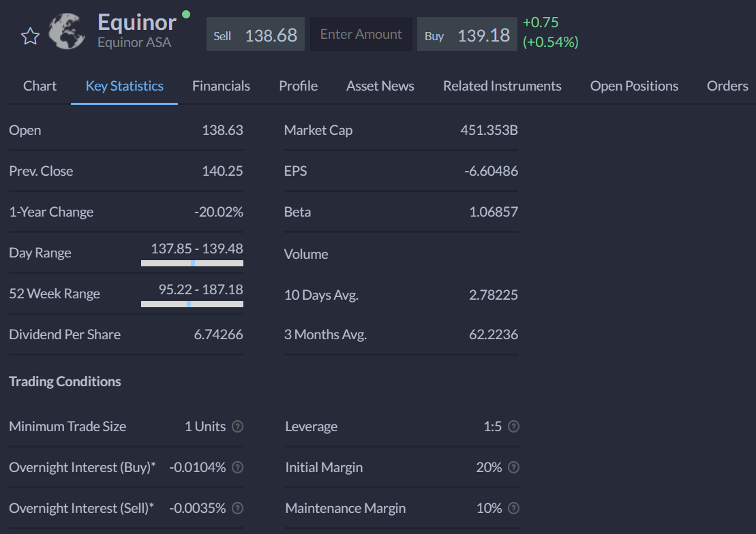This screenshot has width=756, height=534.
Task: Click the Minimum Trade Size label
Action: pyautogui.click(x=67, y=426)
